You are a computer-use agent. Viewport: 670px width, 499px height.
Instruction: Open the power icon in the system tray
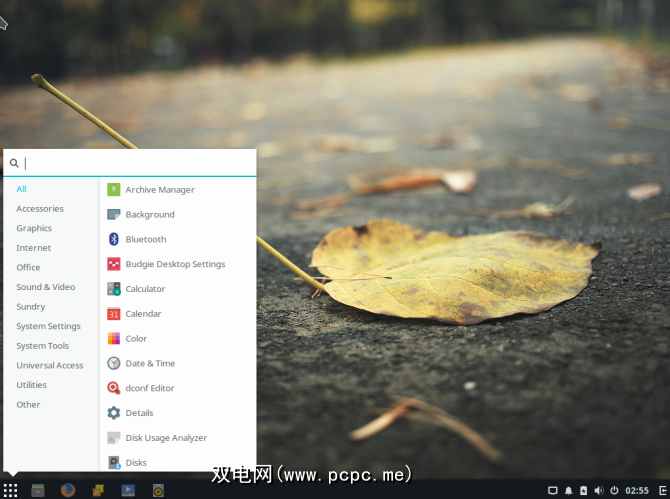click(x=614, y=490)
